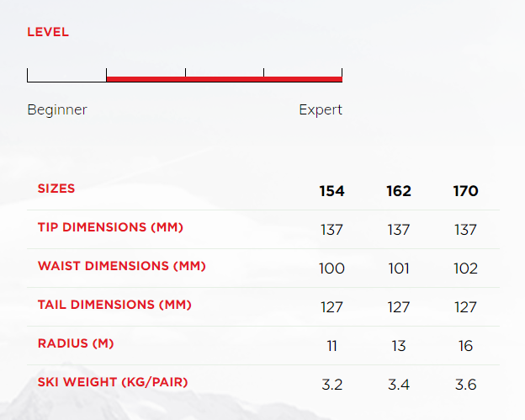Click the TIP DIMENSIONS (MM) row label
Image resolution: width=525 pixels, height=420 pixels.
click(110, 227)
